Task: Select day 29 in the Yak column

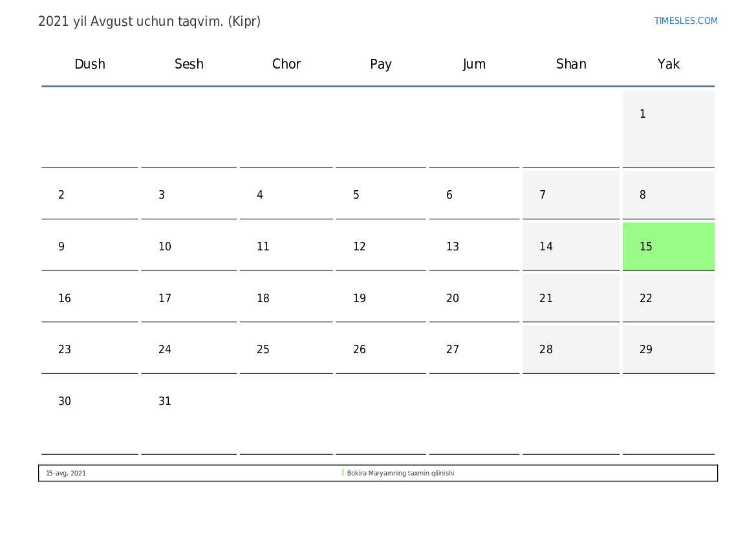Action: [668, 349]
